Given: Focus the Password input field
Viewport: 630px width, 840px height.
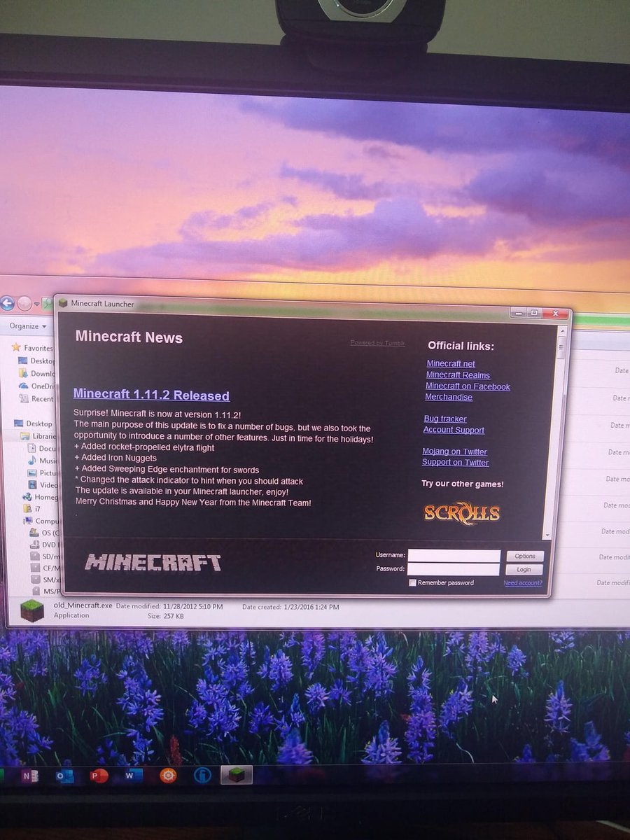Looking at the screenshot, I should point(453,569).
